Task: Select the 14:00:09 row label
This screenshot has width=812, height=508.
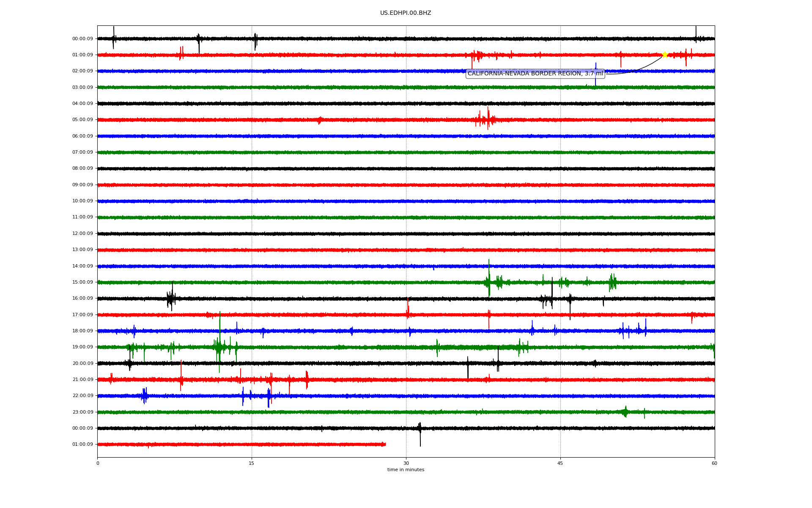Action: [x=82, y=266]
